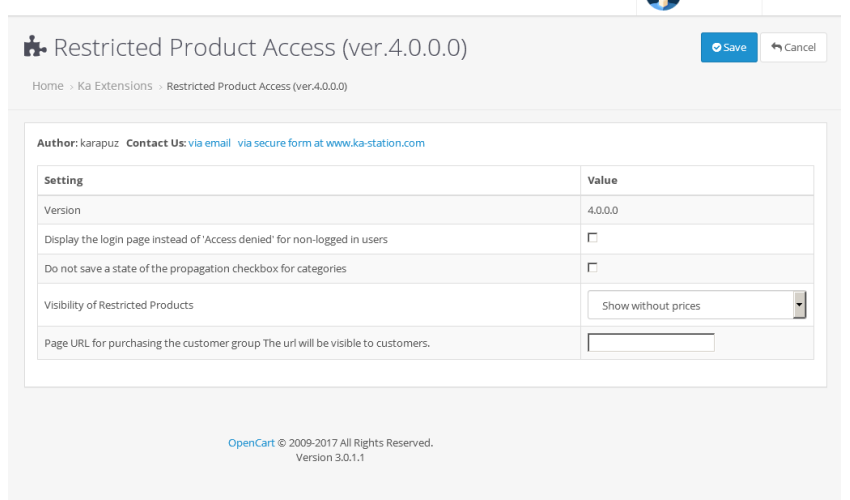The height and width of the screenshot is (500, 850).
Task: Open the Ka Extensions breadcrumb
Action: coord(115,86)
